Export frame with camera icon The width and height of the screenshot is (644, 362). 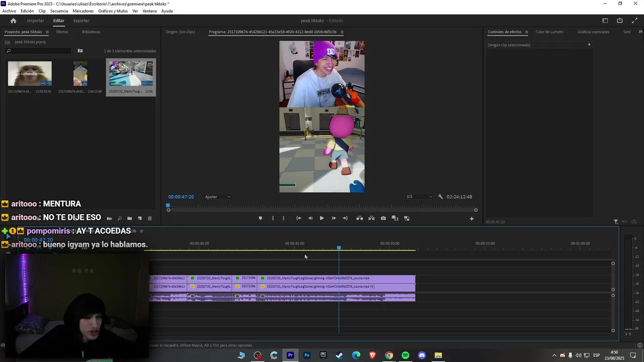coord(383,218)
